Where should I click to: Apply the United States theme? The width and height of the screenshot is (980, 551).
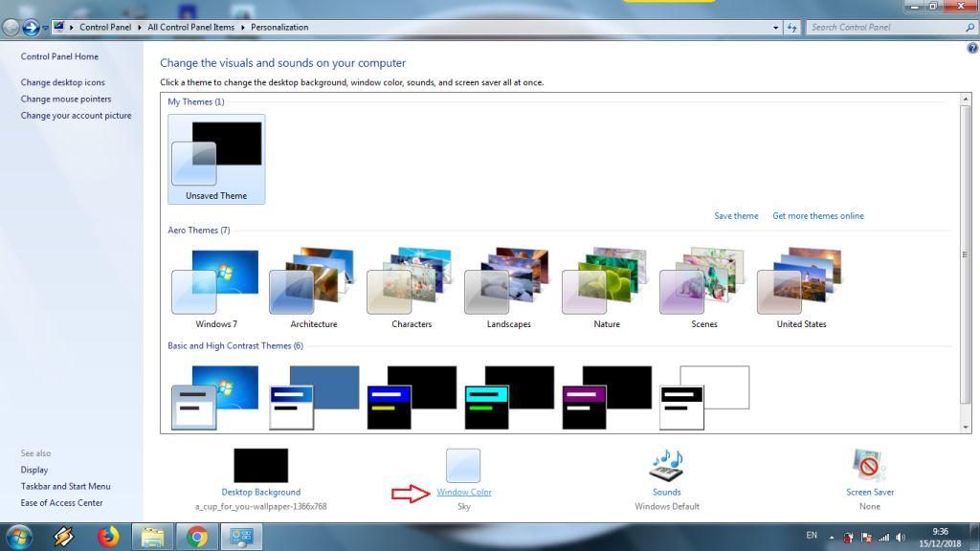[801, 288]
